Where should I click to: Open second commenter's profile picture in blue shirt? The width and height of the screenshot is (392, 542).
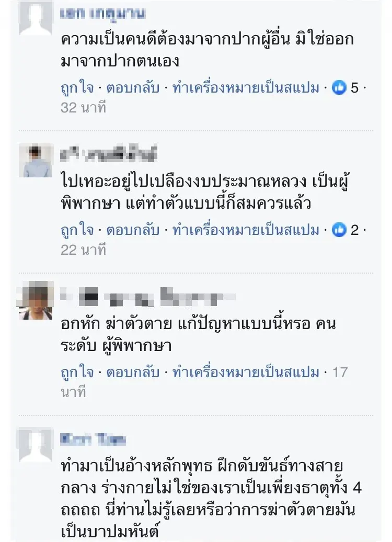tap(36, 161)
